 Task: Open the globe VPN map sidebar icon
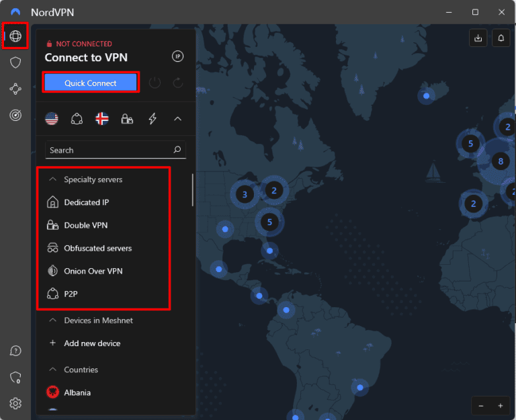click(15, 36)
